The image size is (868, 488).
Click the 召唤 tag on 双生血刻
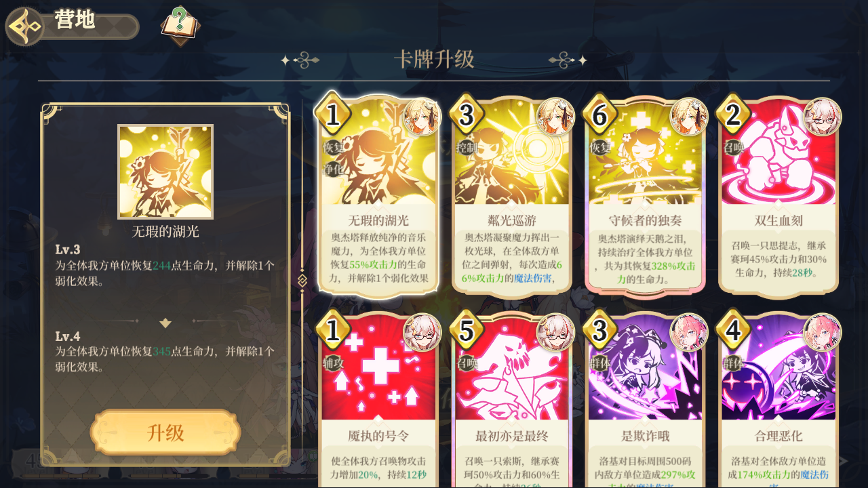pos(733,147)
